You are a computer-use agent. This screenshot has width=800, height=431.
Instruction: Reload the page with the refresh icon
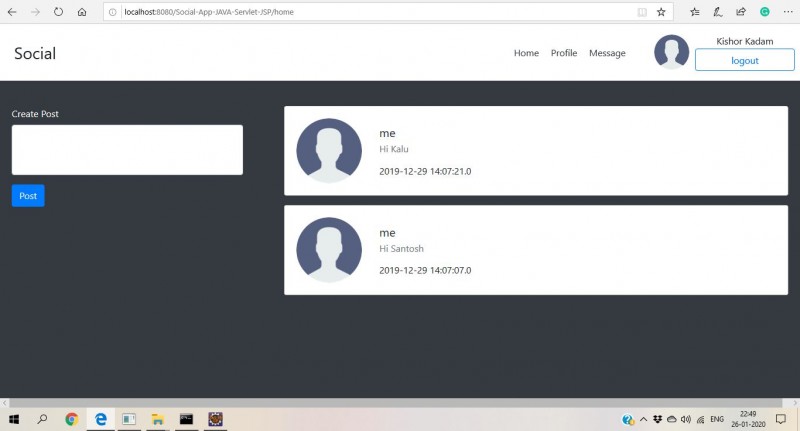(58, 12)
